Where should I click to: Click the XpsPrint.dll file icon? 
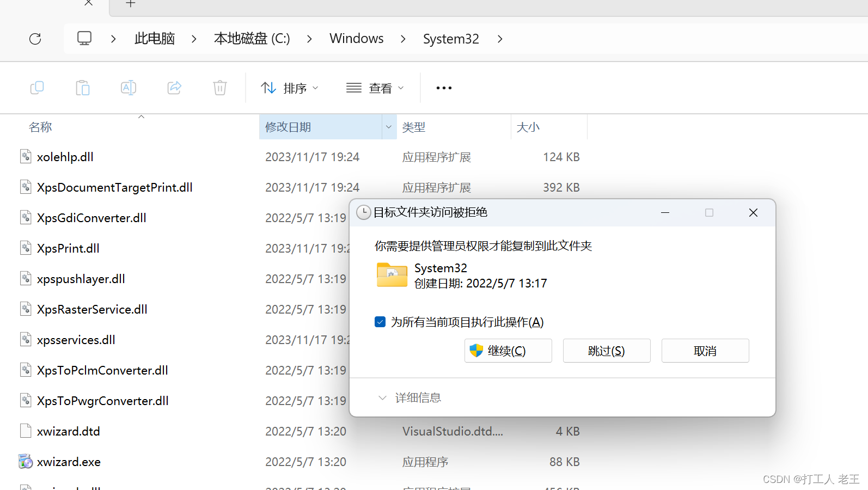(26, 248)
